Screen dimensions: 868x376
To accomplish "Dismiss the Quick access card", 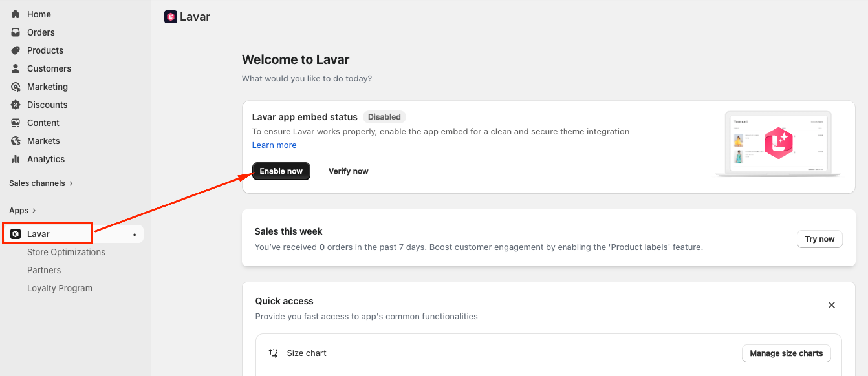I will pos(832,305).
